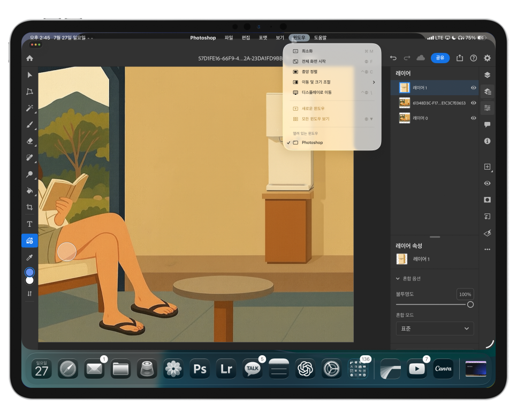Open the more options ellipsis
517x420 pixels.
tap(488, 249)
